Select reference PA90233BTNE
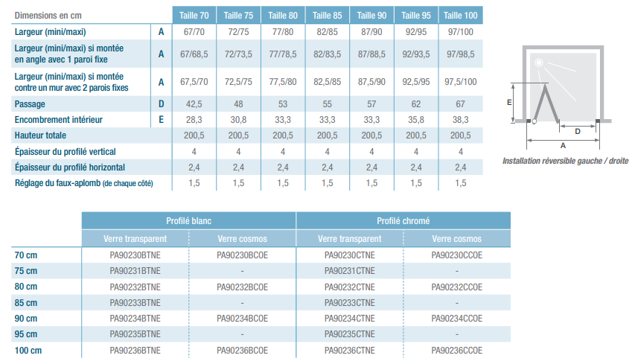 pos(135,303)
